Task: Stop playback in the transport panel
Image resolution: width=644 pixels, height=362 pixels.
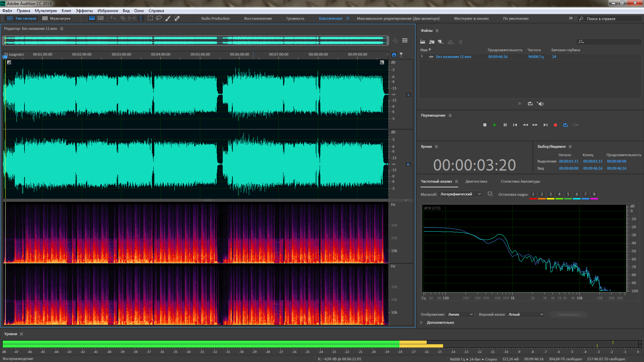Action: click(485, 125)
